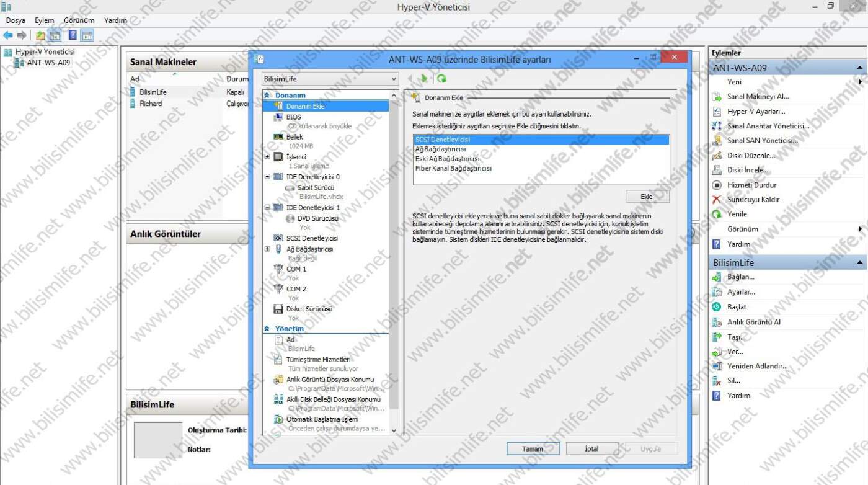Collapse the IDE Denetleyicisi 0 node
Image resolution: width=868 pixels, height=485 pixels.
(x=267, y=177)
